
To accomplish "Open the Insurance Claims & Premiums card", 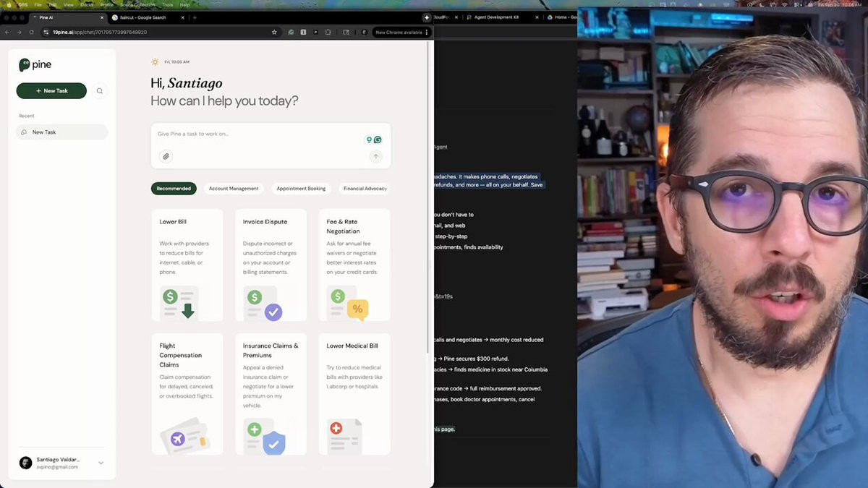I will click(x=271, y=394).
